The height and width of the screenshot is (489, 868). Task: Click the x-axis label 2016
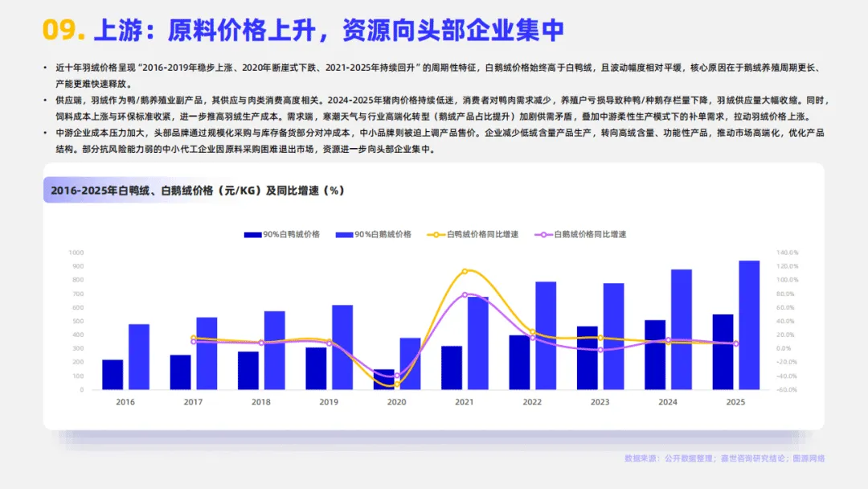pos(125,402)
